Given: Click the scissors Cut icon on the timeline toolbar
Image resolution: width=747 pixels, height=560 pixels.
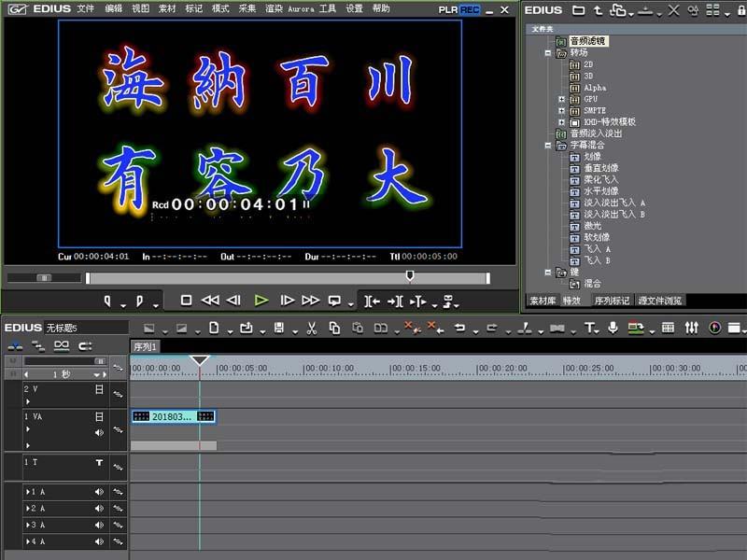Looking at the screenshot, I should point(312,328).
